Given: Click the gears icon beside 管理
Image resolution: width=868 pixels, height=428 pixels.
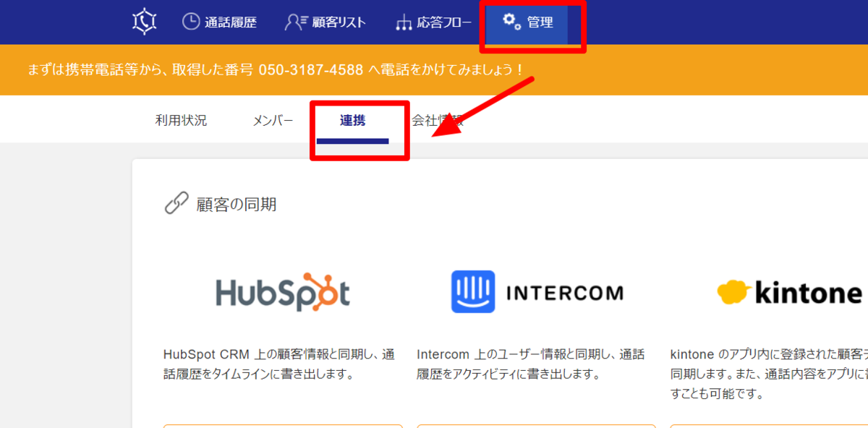Looking at the screenshot, I should click(512, 22).
